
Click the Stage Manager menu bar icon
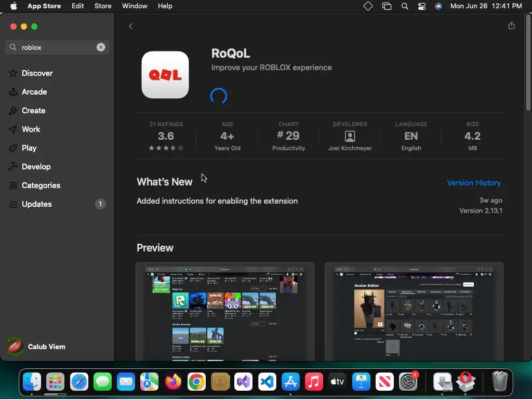click(387, 6)
